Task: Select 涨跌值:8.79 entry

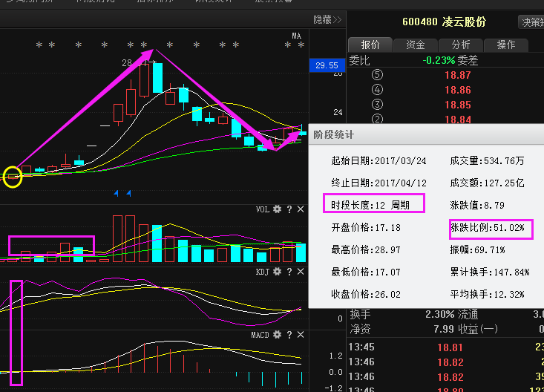Action: pos(477,205)
